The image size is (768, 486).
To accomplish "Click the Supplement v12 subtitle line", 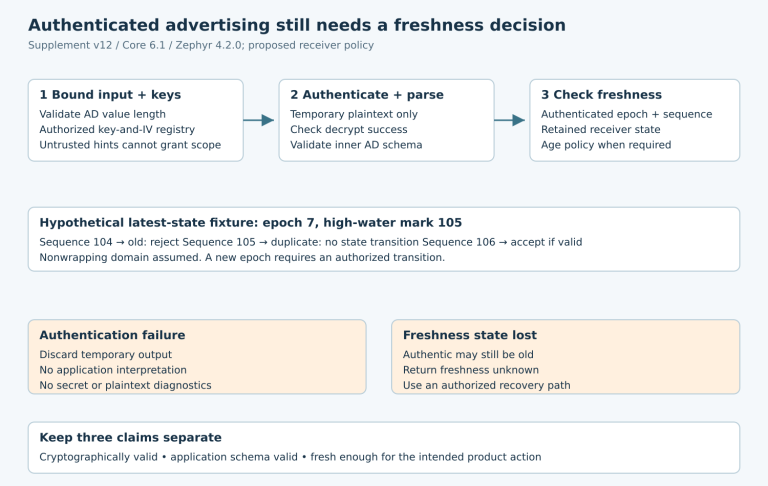I will 201,45.
